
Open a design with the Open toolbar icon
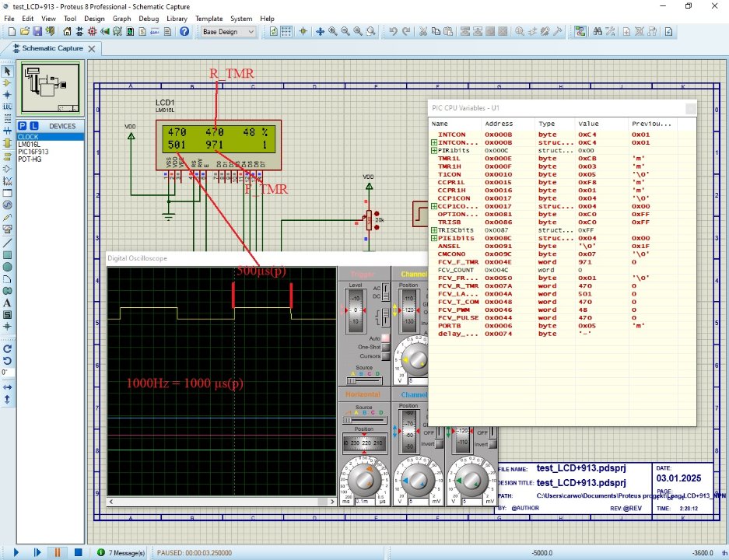[23, 32]
